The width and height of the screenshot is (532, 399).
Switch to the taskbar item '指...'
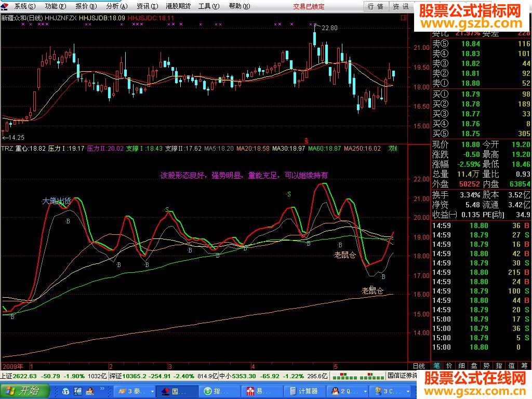(x=220, y=391)
